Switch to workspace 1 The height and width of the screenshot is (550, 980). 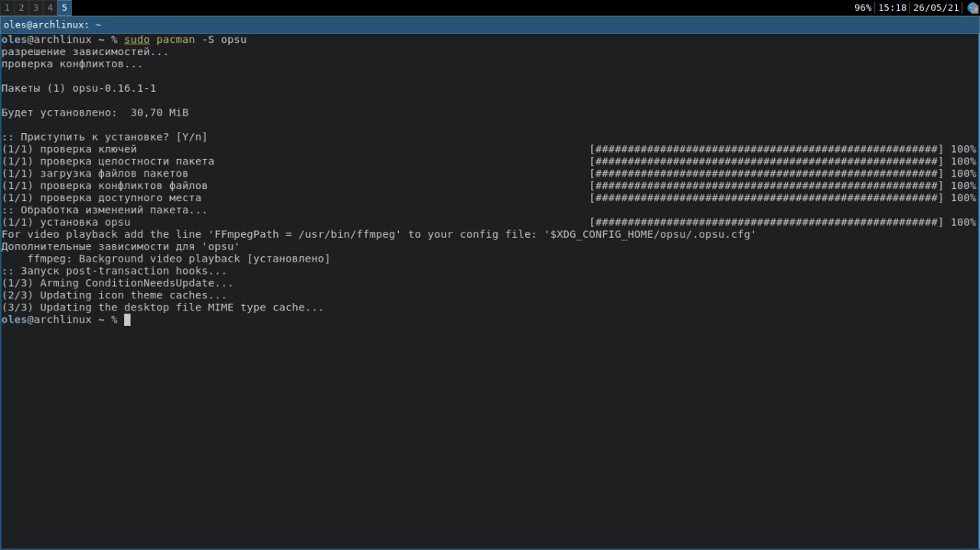[7, 8]
